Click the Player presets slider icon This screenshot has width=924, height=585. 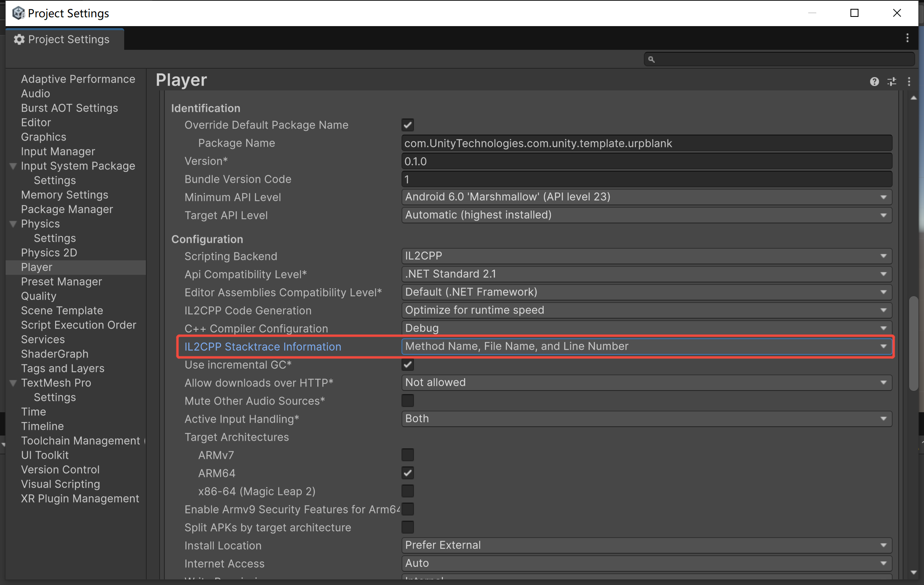[x=892, y=82]
